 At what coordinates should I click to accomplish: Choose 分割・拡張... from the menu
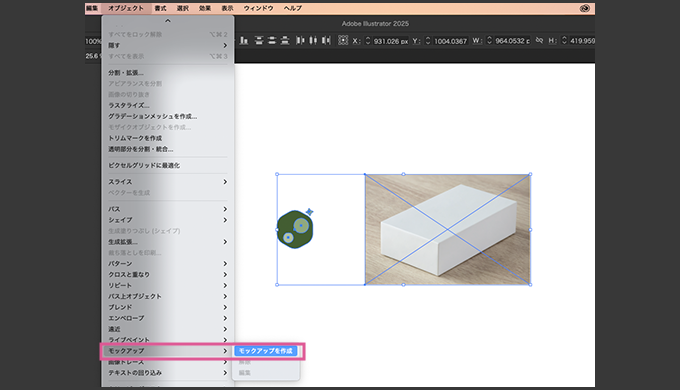tap(167, 73)
